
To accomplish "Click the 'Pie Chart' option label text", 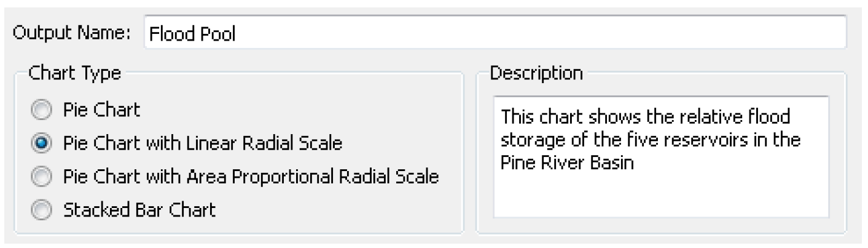I will tap(101, 111).
